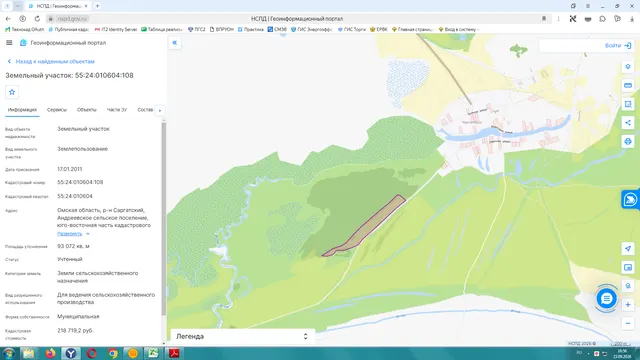The height and width of the screenshot is (360, 640).
Task: Open the Практика bookmark
Action: (251, 29)
